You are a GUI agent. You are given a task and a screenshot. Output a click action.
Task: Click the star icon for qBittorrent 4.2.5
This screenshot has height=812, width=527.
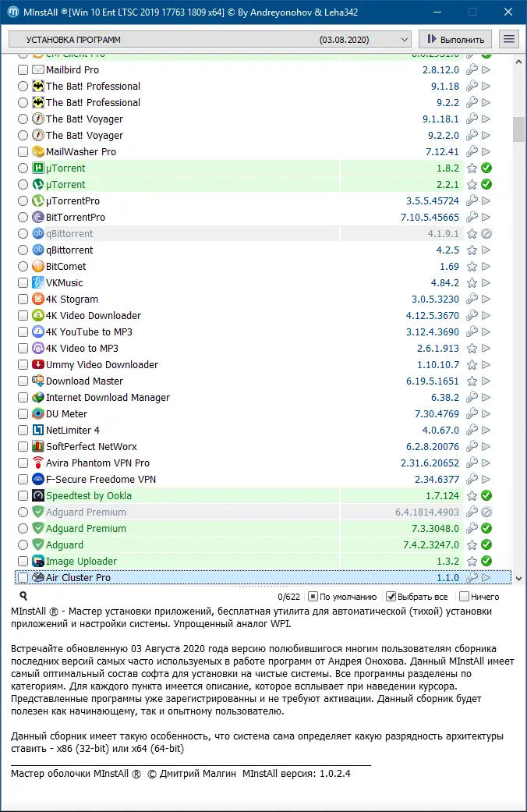coord(472,250)
